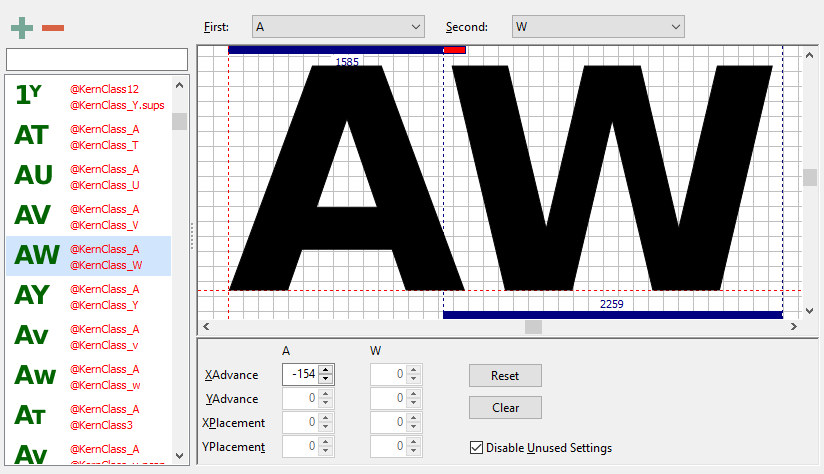The height and width of the screenshot is (474, 824).
Task: Open the Second glyph dropdown
Action: [598, 27]
